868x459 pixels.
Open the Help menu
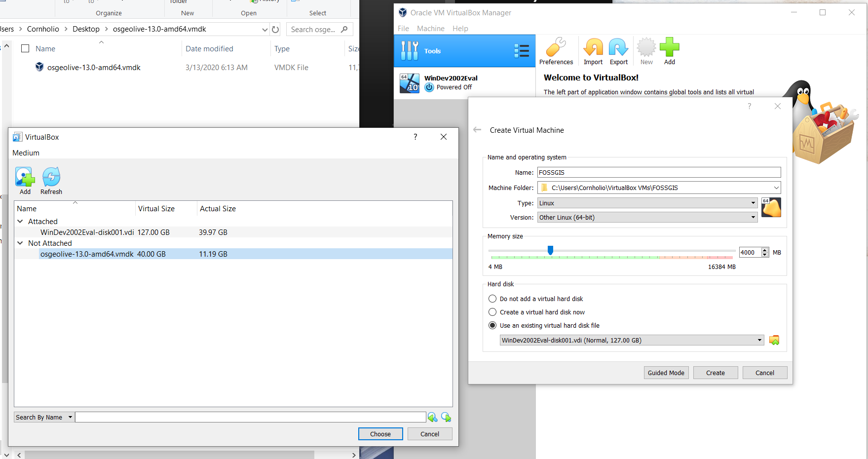pos(460,28)
